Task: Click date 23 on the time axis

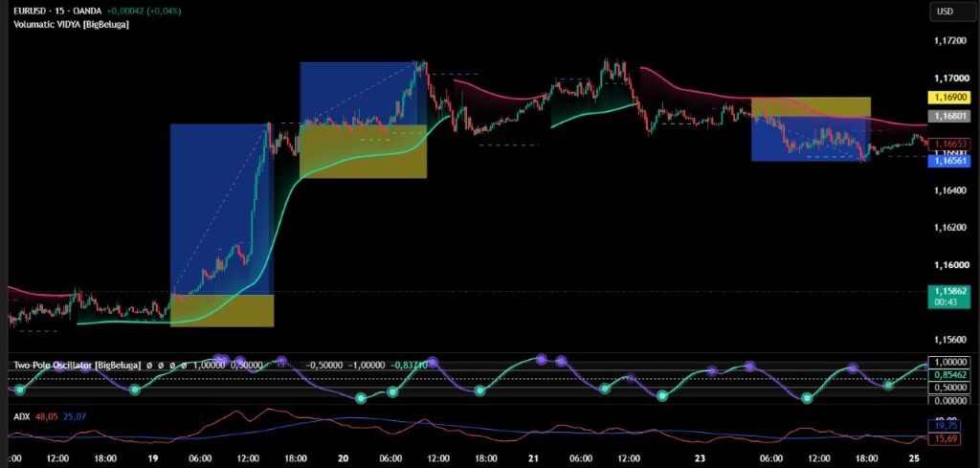Action: tap(700, 458)
